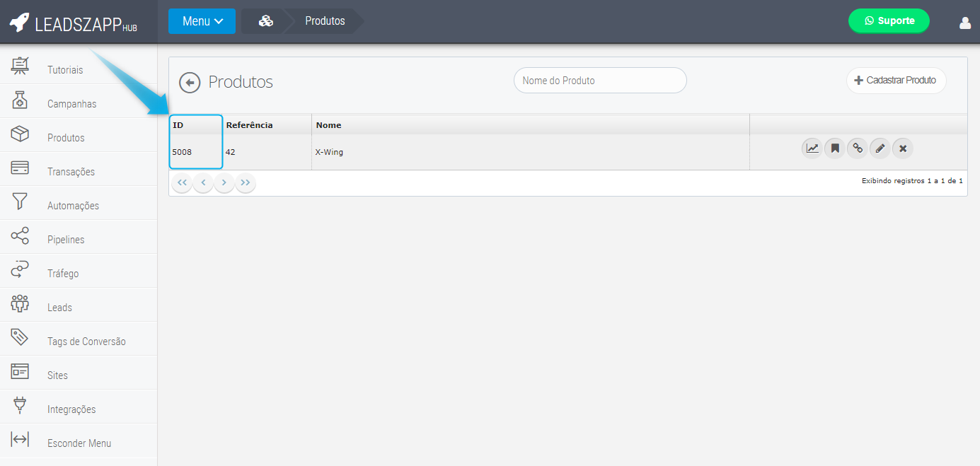Click the cubes icon in the breadcrumb
This screenshot has width=980, height=466.
tap(266, 21)
